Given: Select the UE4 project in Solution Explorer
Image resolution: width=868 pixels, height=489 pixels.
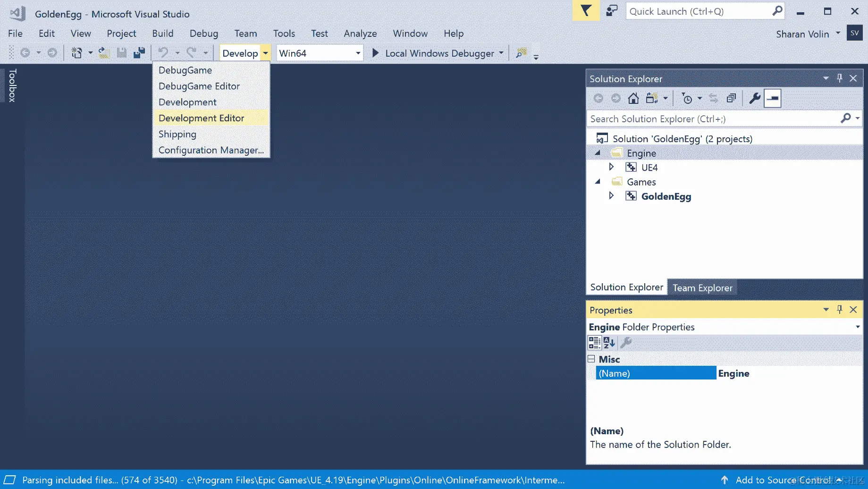Looking at the screenshot, I should pyautogui.click(x=649, y=168).
